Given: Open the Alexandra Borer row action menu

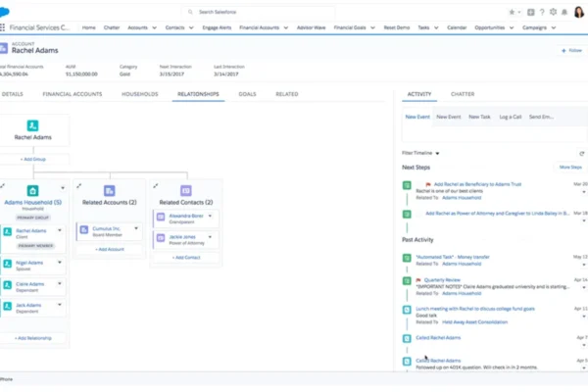Looking at the screenshot, I should click(210, 216).
